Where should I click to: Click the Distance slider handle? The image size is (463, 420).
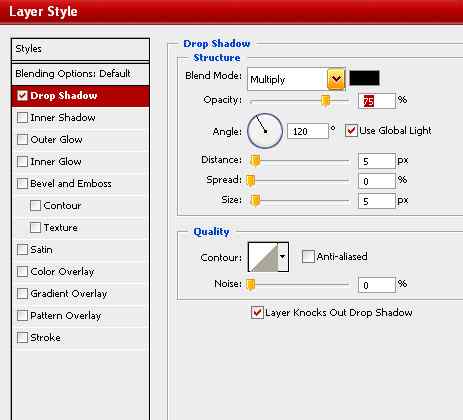coord(255,161)
